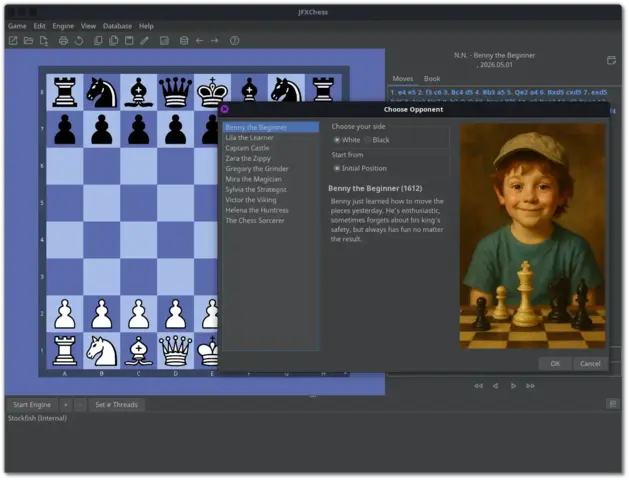Image resolution: width=629 pixels, height=480 pixels.
Task: Switch to the Moves tab
Action: [x=402, y=79]
